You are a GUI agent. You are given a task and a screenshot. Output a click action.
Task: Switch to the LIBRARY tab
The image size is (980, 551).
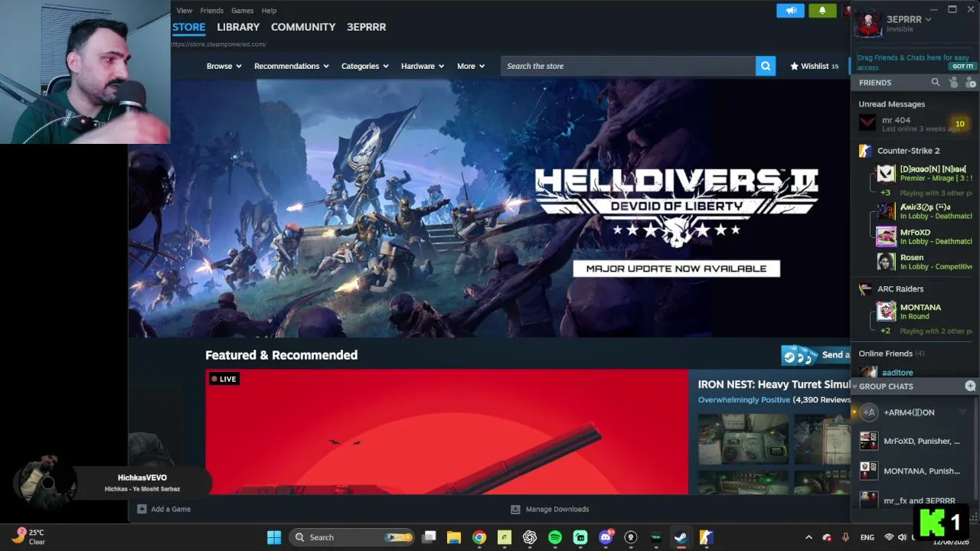pyautogui.click(x=238, y=27)
